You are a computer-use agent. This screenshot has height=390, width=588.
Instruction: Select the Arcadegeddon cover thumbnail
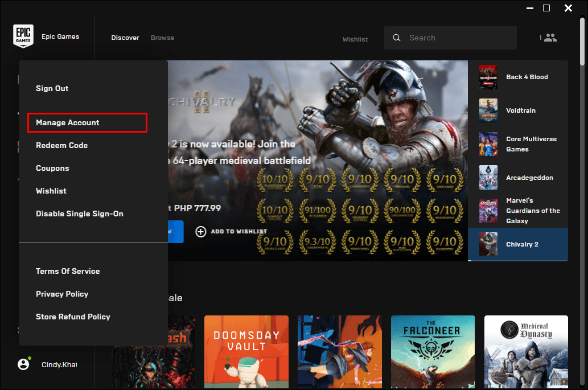(488, 178)
